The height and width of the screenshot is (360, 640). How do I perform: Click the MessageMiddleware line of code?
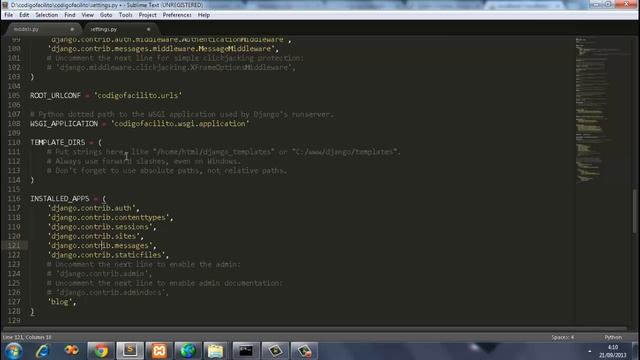(x=163, y=49)
